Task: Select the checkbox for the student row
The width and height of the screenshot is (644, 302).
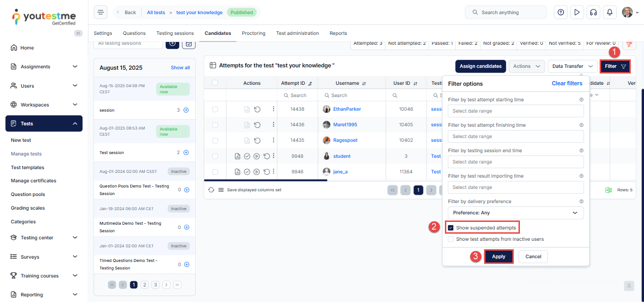Action: coord(215,156)
